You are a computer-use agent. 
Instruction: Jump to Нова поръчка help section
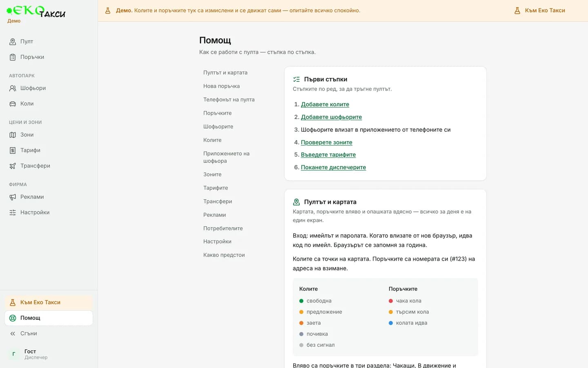click(221, 86)
